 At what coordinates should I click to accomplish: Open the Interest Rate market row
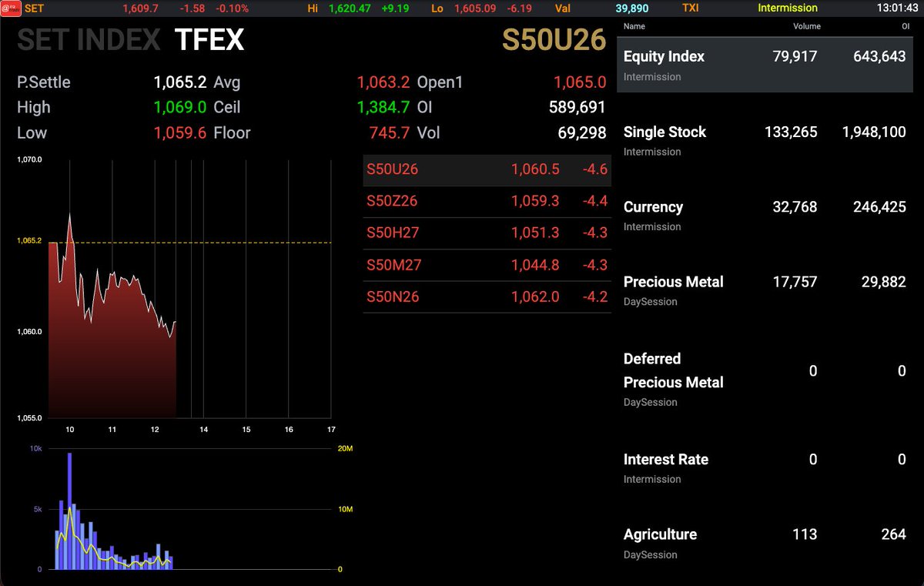click(766, 467)
